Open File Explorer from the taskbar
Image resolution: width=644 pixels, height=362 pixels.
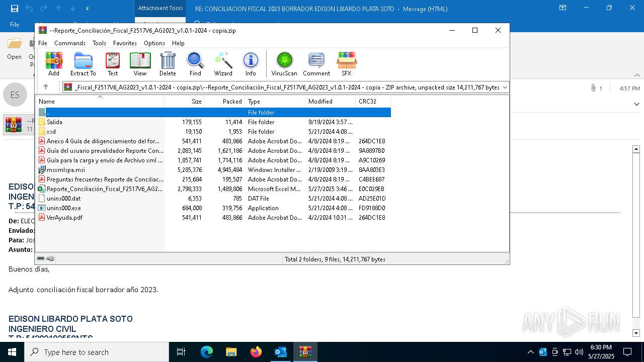click(231, 352)
